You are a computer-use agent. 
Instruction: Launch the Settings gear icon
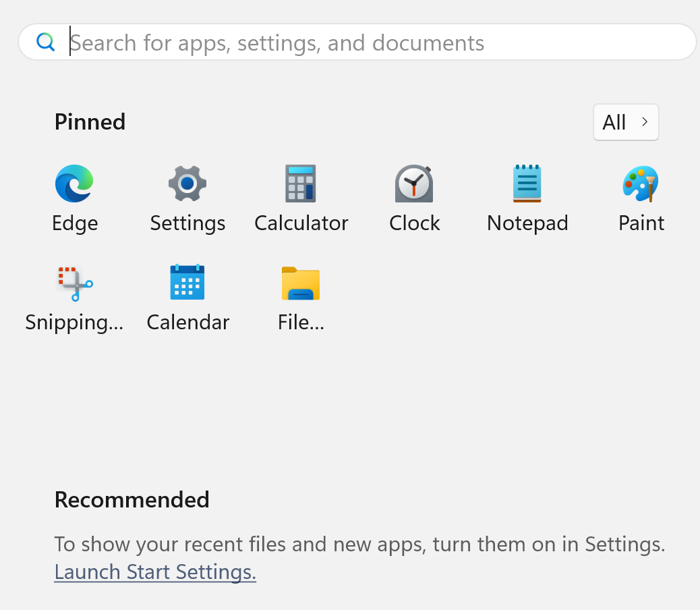click(x=187, y=184)
